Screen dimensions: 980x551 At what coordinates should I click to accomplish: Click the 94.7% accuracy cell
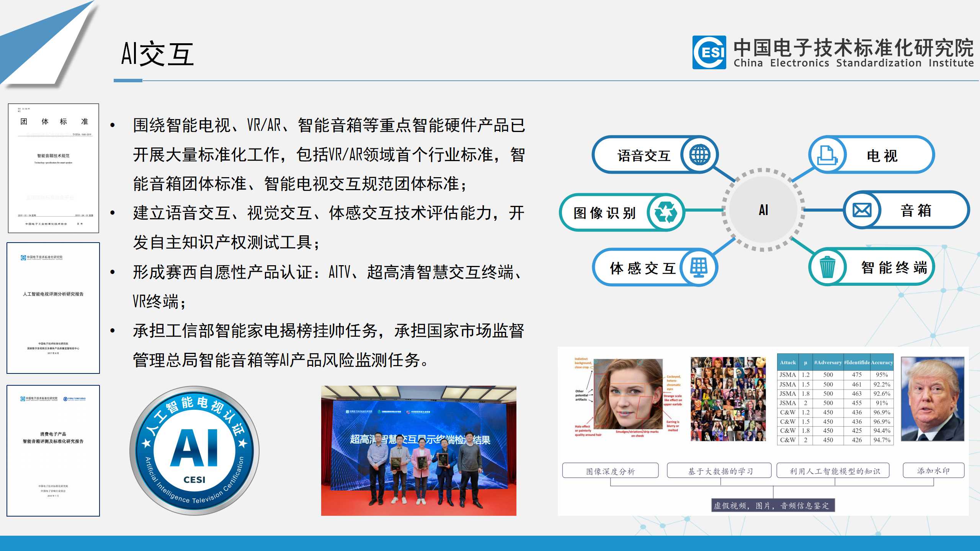click(x=882, y=440)
